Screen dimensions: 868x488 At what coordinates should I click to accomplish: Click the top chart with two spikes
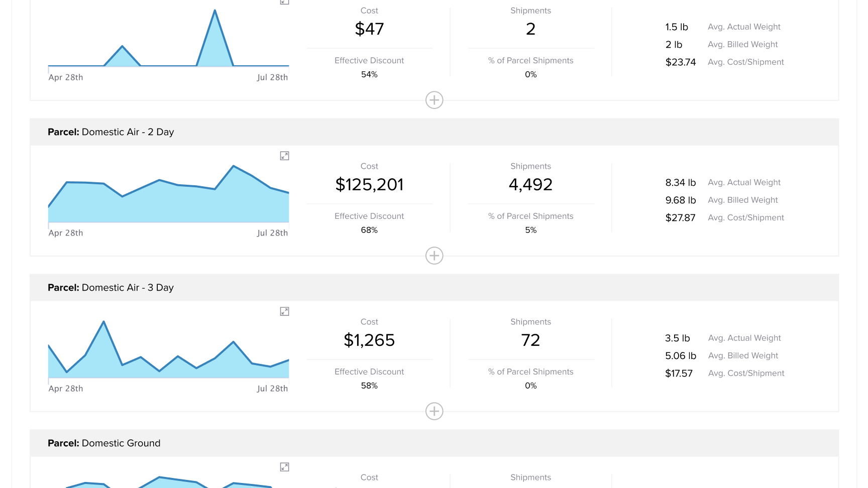(168, 38)
